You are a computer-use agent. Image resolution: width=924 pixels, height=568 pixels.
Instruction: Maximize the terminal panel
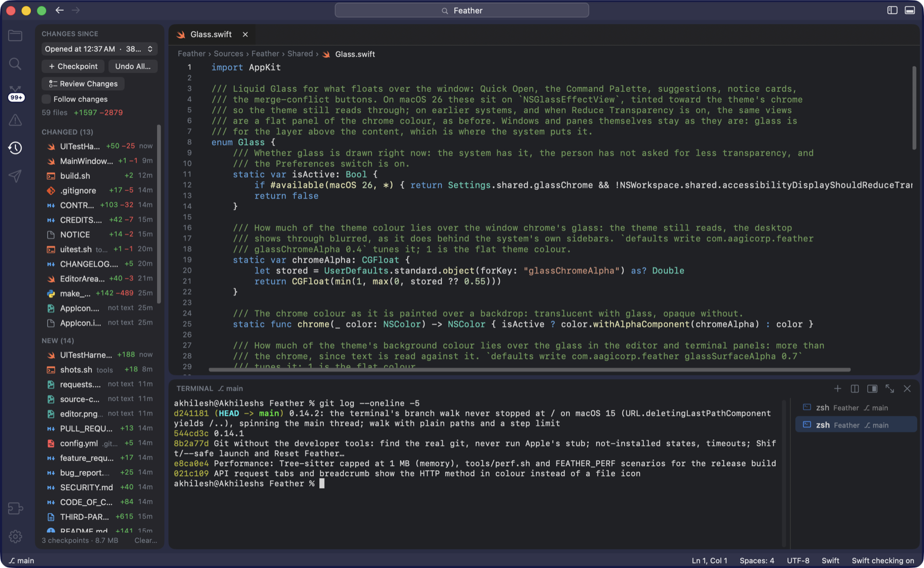click(890, 388)
